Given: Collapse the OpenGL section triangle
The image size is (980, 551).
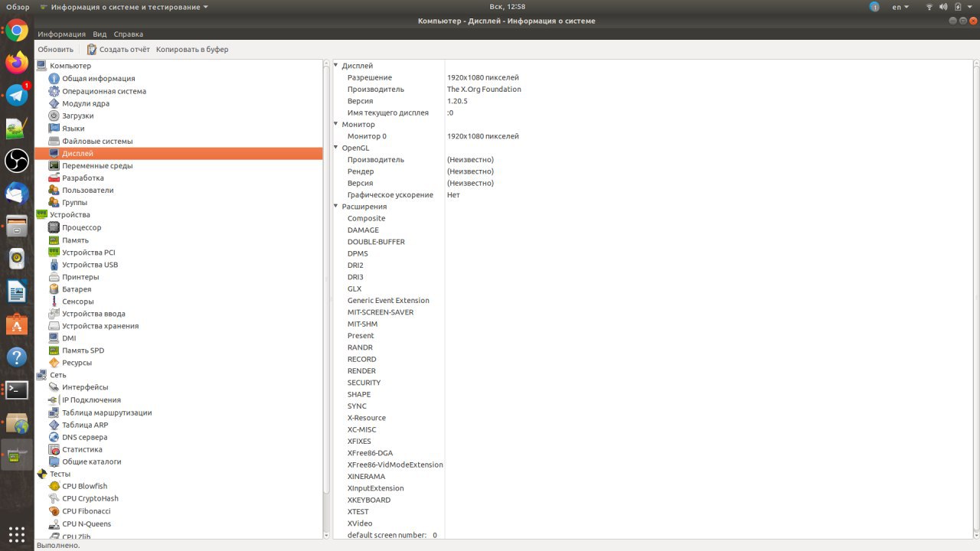Looking at the screenshot, I should [336, 148].
